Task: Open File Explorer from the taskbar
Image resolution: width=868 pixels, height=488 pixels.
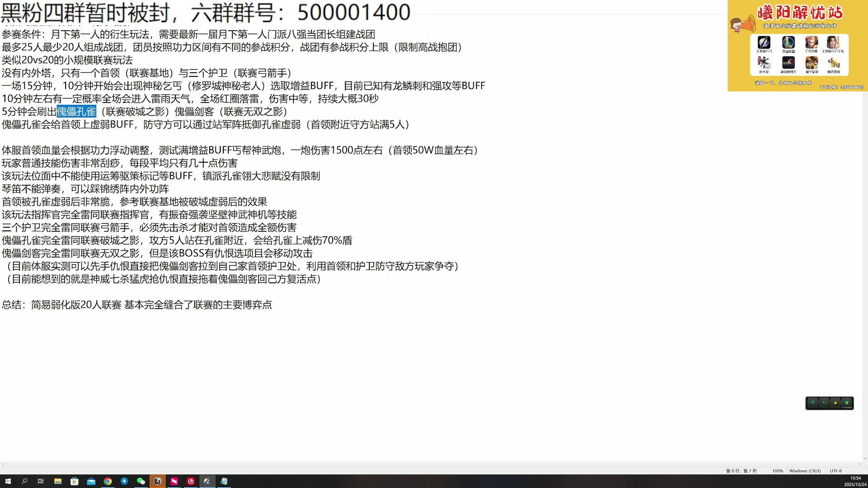Action: point(58,481)
